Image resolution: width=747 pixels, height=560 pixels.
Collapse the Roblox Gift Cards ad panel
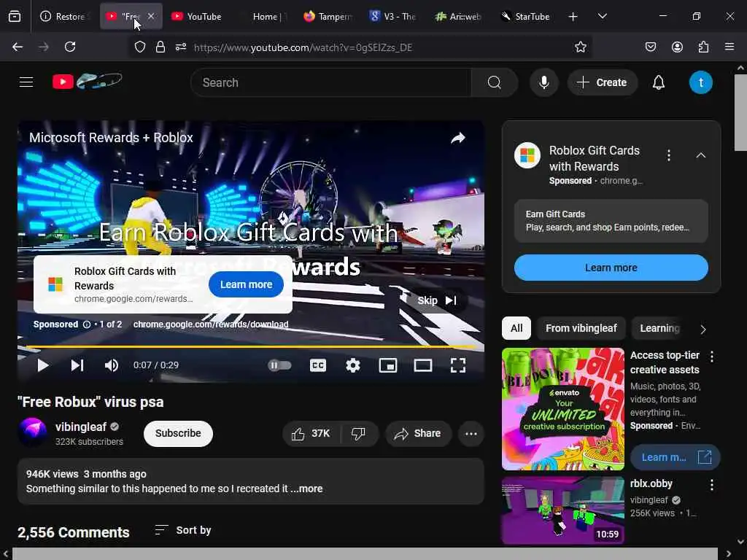pos(701,155)
